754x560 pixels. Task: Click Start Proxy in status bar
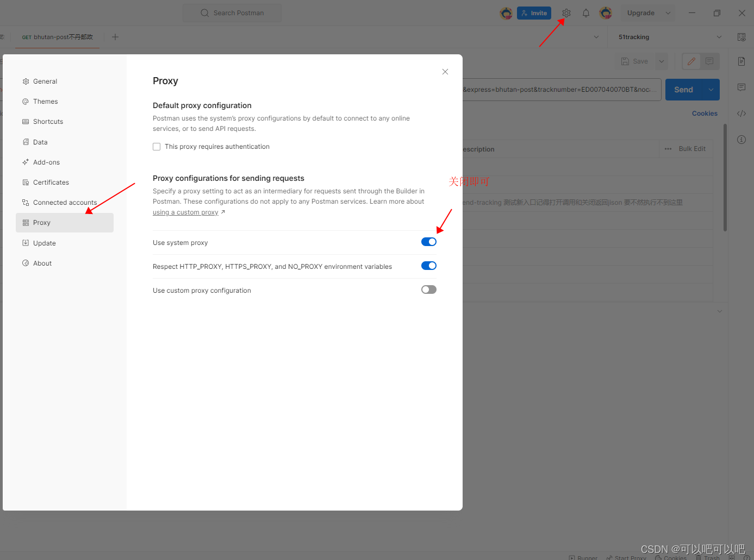[626, 557]
